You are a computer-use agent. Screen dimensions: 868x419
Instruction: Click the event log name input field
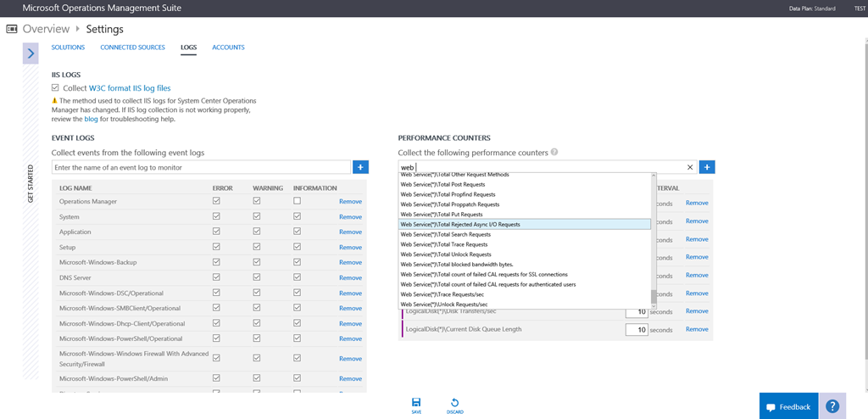pyautogui.click(x=201, y=167)
